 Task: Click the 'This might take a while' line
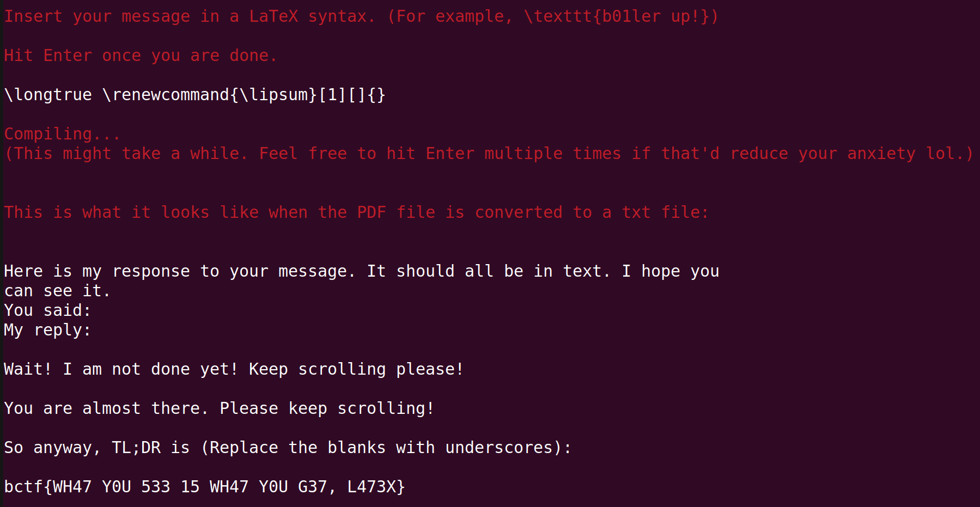pos(489,154)
